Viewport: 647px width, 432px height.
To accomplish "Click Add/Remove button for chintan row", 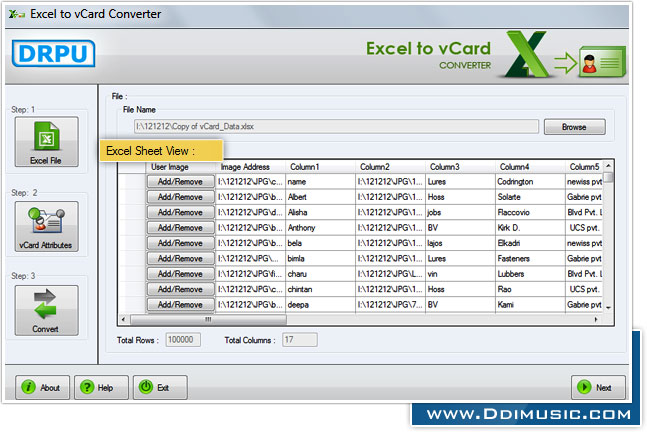I will [180, 289].
